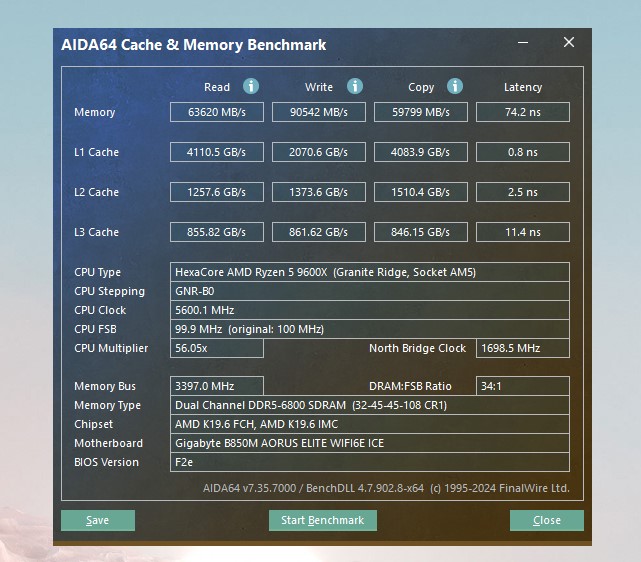Viewport: 641px width, 562px height.
Task: Click the L3 Cache row label
Action: coord(96,232)
